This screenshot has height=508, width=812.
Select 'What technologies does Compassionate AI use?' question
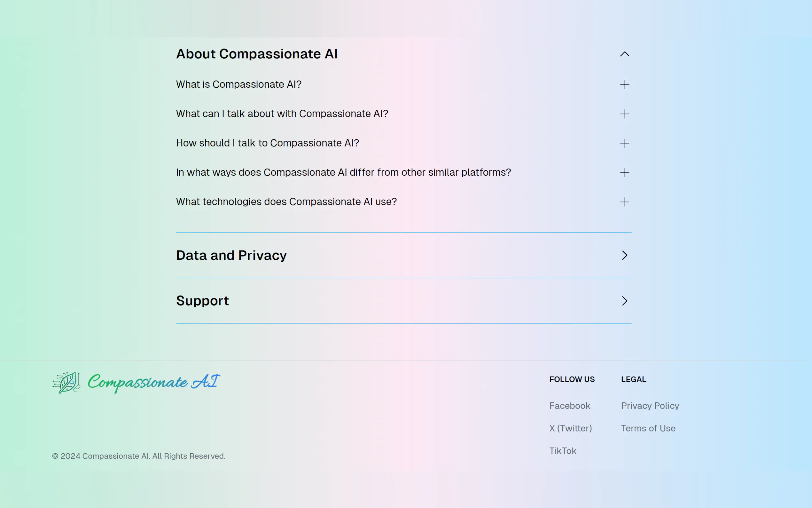pos(286,202)
